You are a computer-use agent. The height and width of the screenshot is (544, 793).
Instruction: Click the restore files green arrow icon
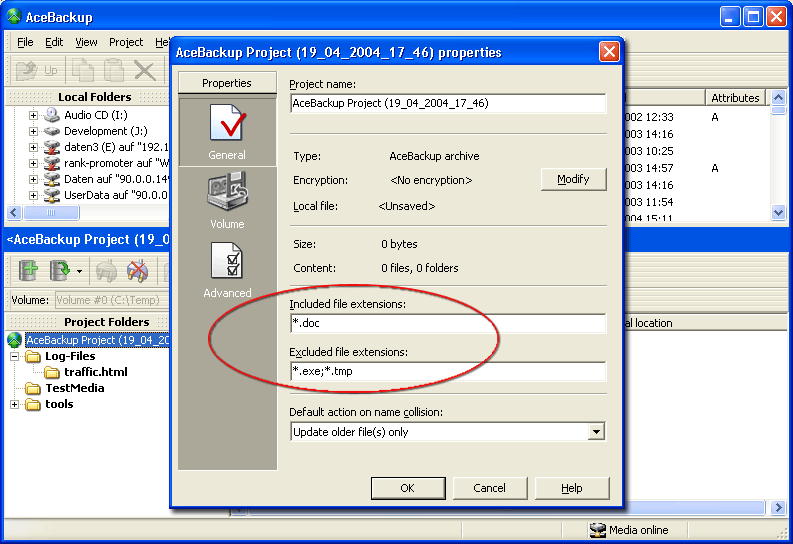click(x=60, y=270)
